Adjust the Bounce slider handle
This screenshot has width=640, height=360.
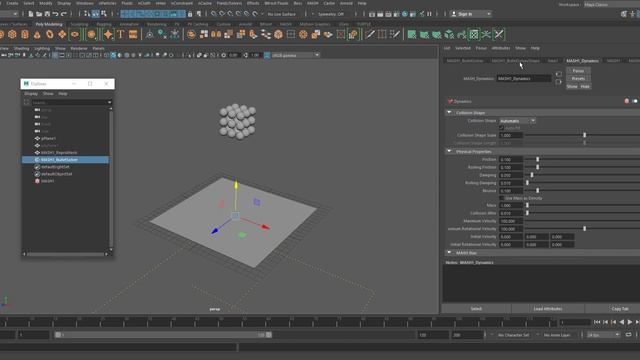[x=538, y=191]
